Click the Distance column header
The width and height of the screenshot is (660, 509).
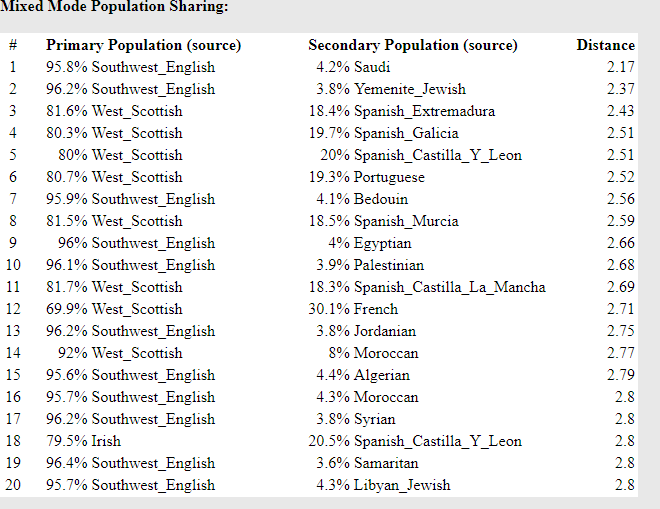click(606, 45)
